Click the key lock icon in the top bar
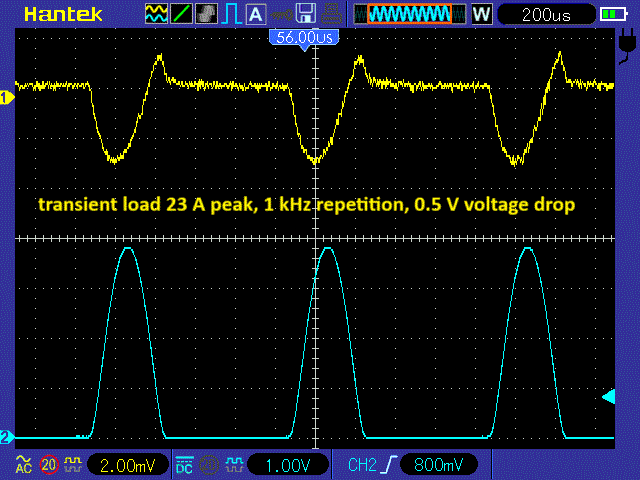The width and height of the screenshot is (640, 480). [281, 15]
